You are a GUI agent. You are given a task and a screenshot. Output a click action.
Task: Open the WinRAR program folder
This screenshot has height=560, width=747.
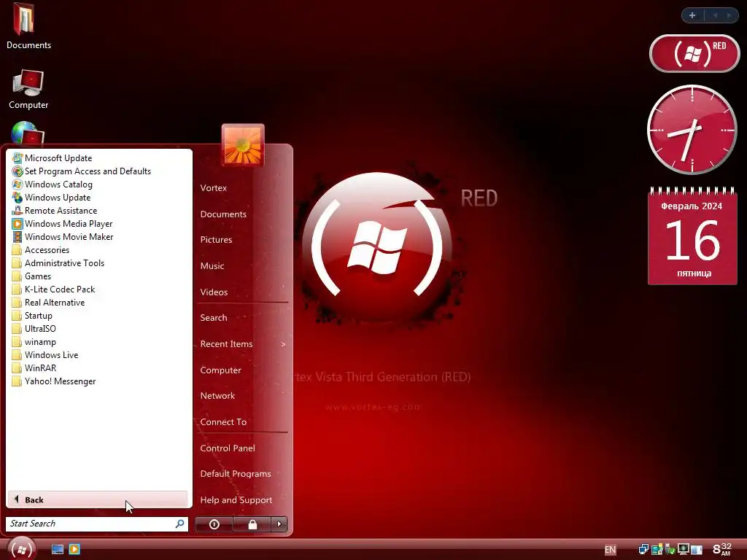pos(34,368)
